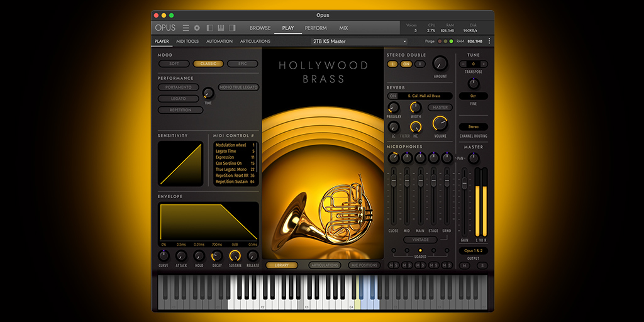
Task: Click the Reverb Master button
Action: (x=440, y=107)
